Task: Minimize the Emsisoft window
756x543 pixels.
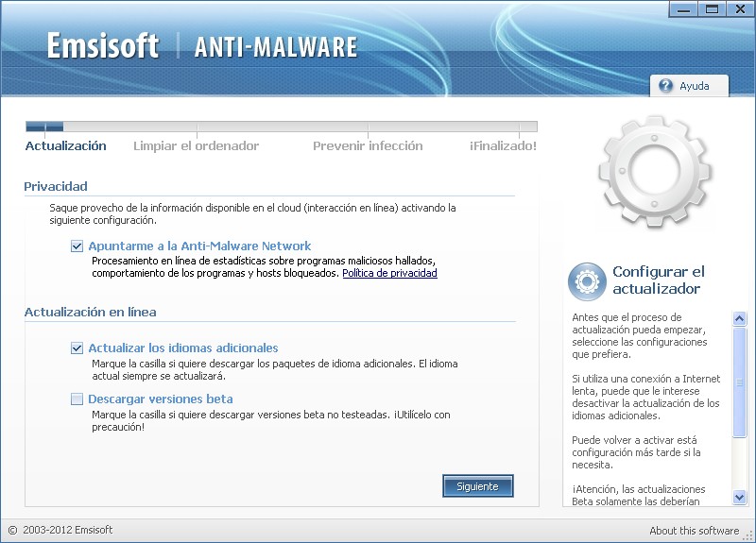Action: point(683,9)
